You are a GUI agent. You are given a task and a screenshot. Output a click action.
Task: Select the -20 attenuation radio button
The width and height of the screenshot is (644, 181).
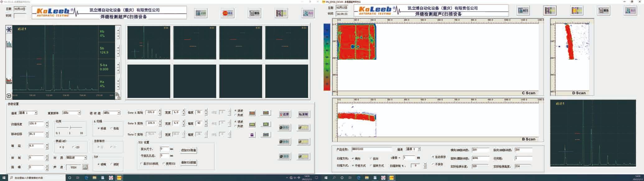click(x=74, y=147)
